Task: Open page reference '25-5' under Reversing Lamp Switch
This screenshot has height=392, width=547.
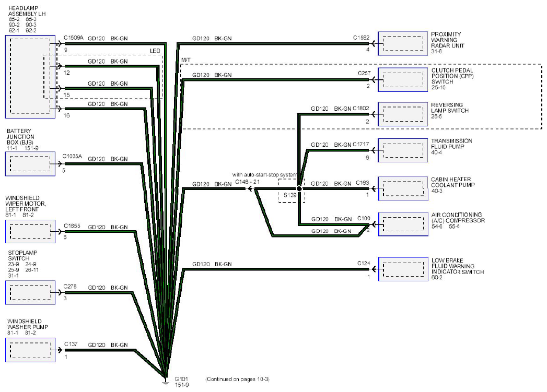Action: (x=436, y=116)
